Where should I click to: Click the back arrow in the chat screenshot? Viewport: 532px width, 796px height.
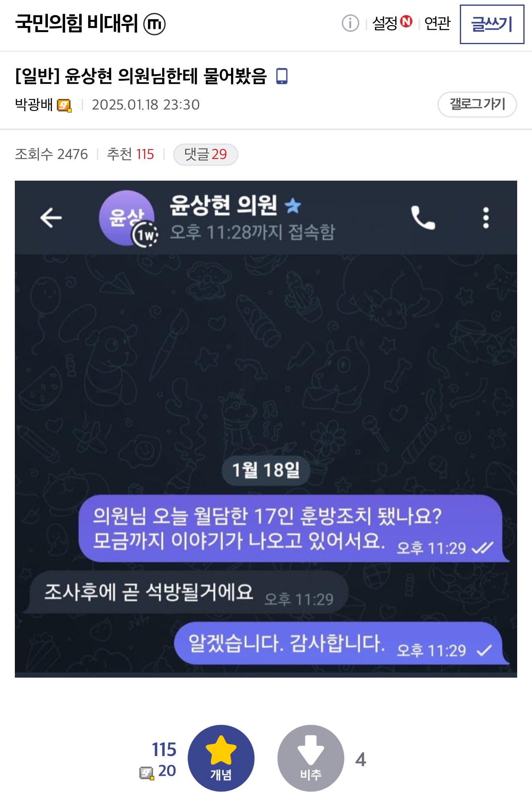(51, 218)
